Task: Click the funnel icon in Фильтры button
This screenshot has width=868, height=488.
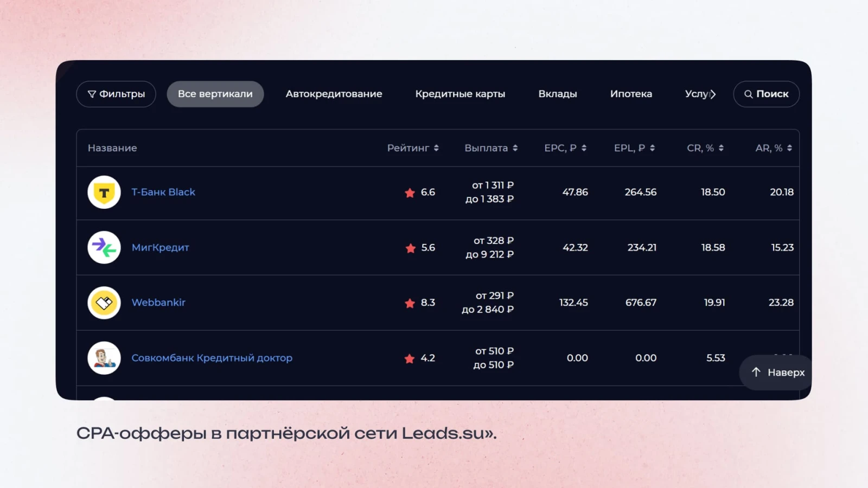Action: (91, 94)
